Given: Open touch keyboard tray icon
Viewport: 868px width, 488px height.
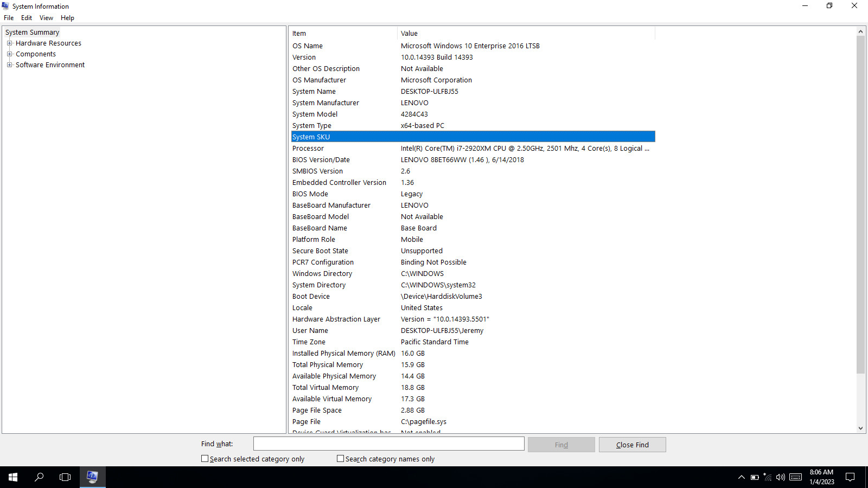Looking at the screenshot, I should 796,477.
